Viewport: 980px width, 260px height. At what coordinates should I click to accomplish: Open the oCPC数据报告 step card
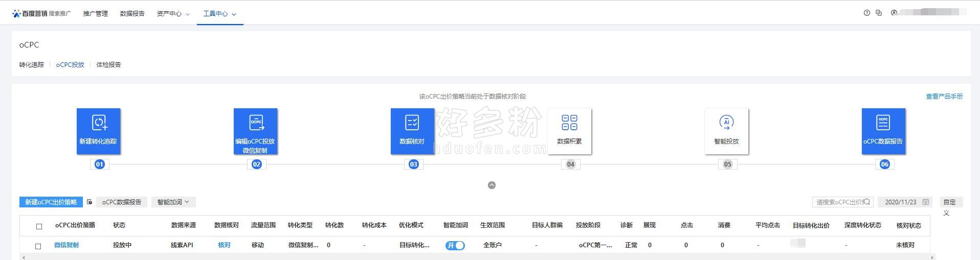click(883, 131)
